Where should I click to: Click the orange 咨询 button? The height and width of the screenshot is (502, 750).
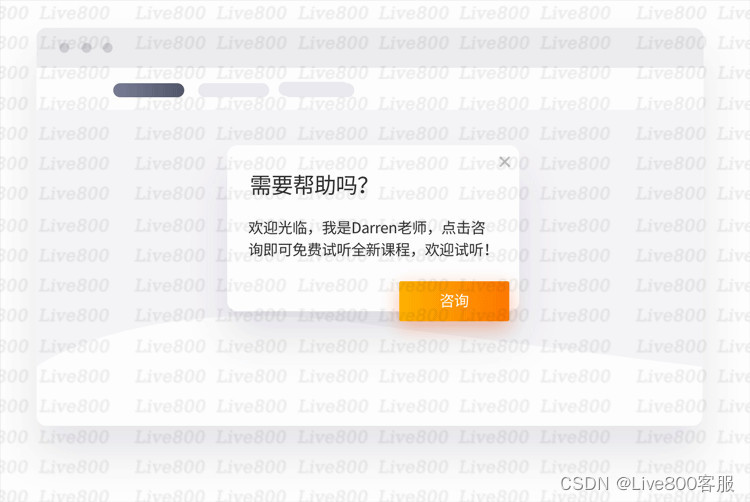tap(454, 301)
